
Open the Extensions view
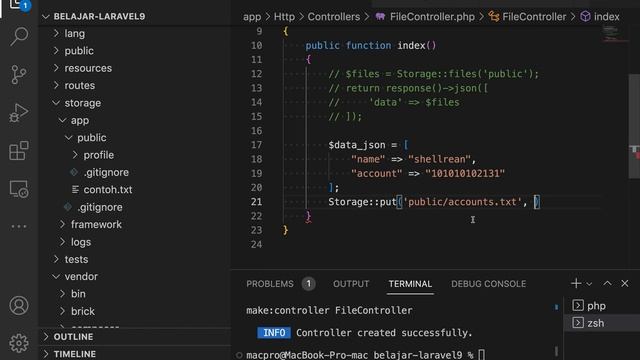click(19, 151)
